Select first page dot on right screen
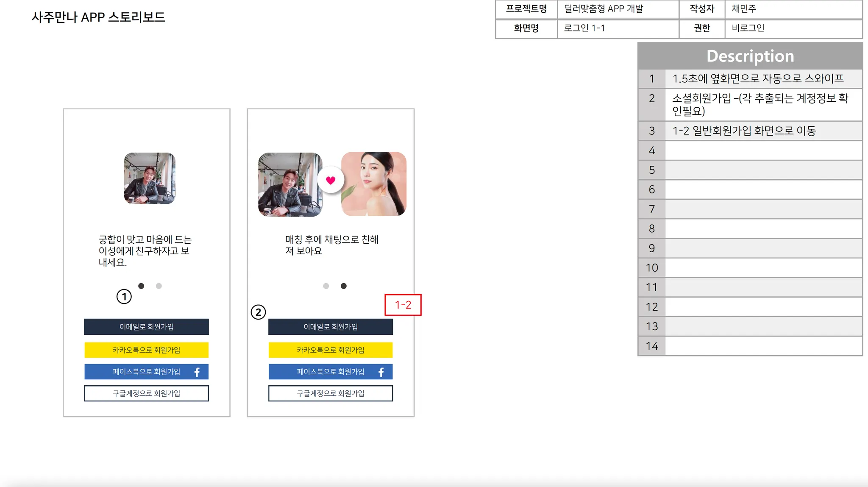 [x=326, y=286]
